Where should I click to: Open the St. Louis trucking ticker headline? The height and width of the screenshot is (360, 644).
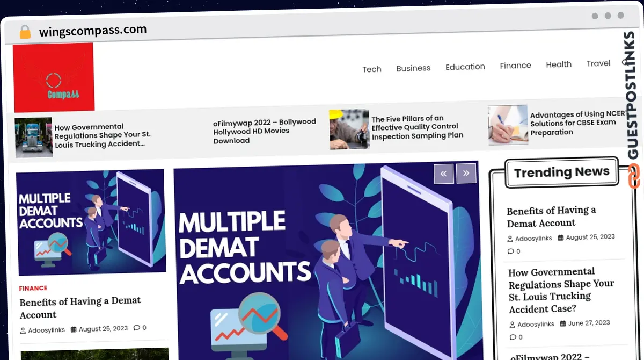(x=102, y=135)
